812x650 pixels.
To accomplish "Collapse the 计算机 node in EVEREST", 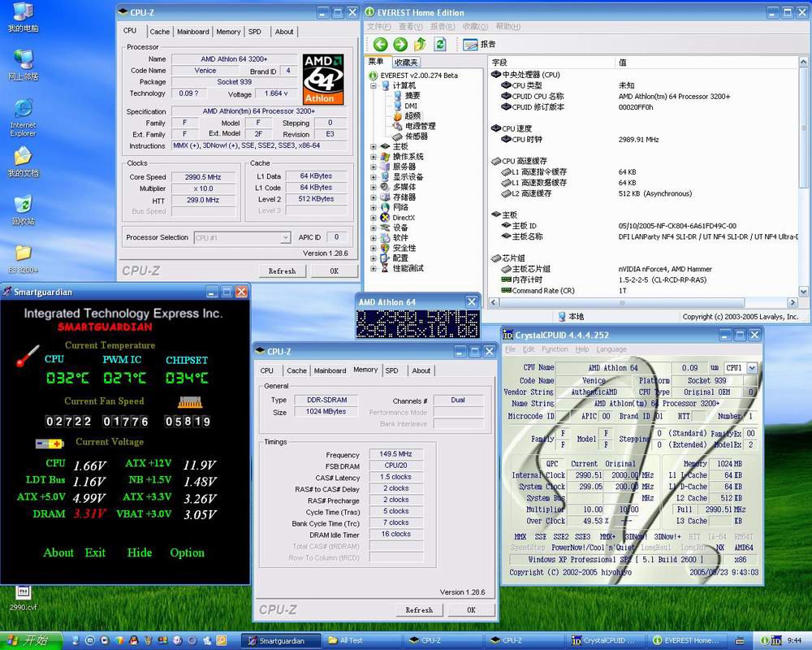I will tap(373, 85).
